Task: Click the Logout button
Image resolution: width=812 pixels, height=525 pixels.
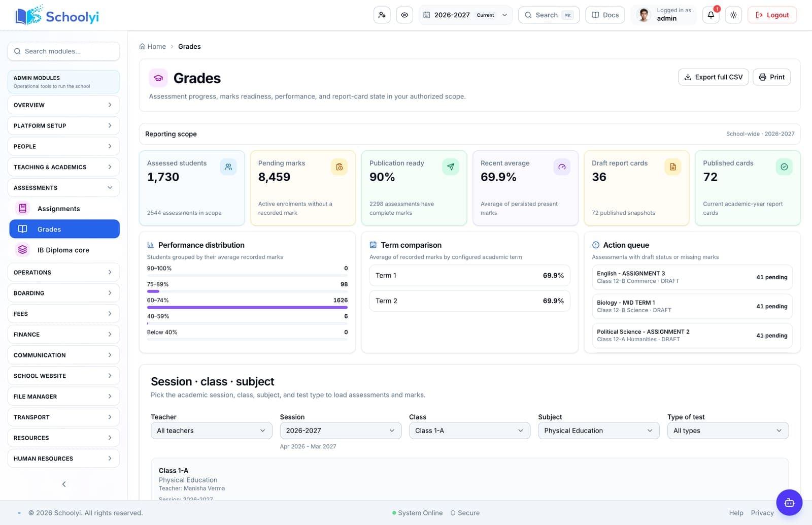Action: click(772, 15)
